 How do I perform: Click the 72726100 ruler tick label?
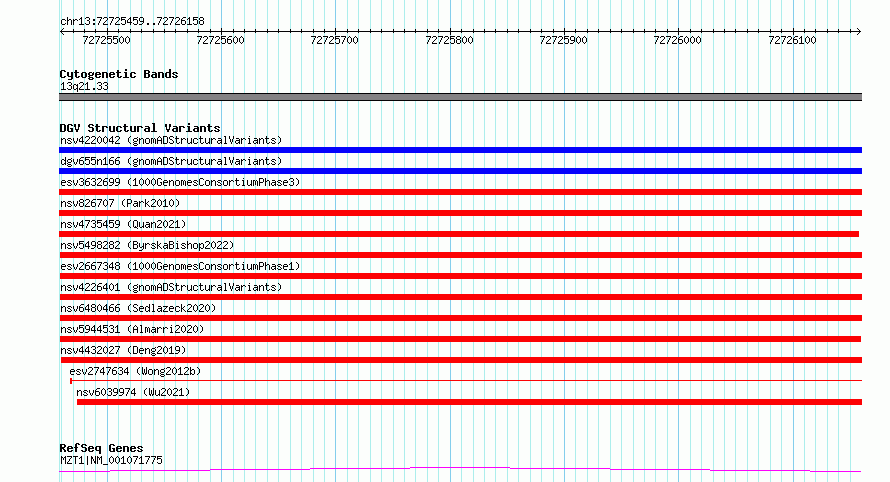tap(792, 40)
